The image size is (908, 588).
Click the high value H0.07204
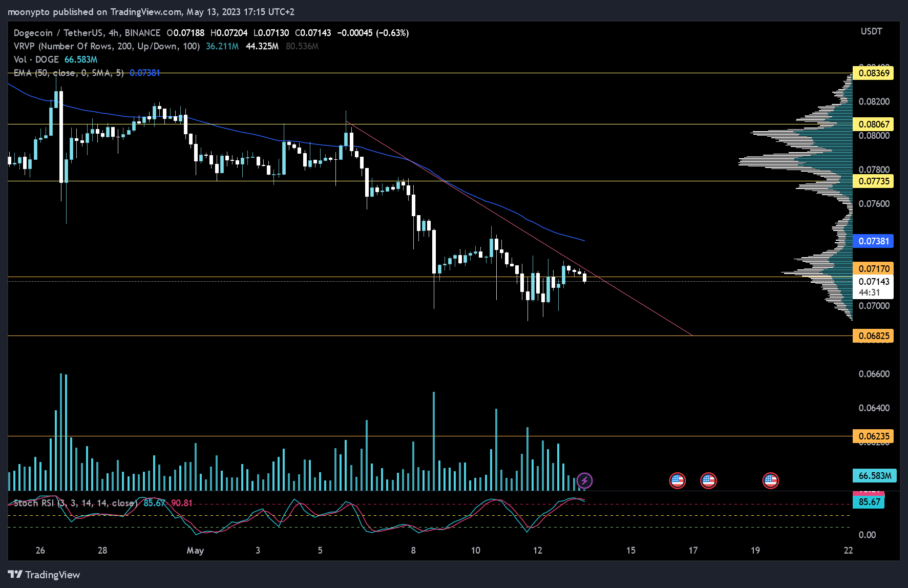[x=229, y=33]
